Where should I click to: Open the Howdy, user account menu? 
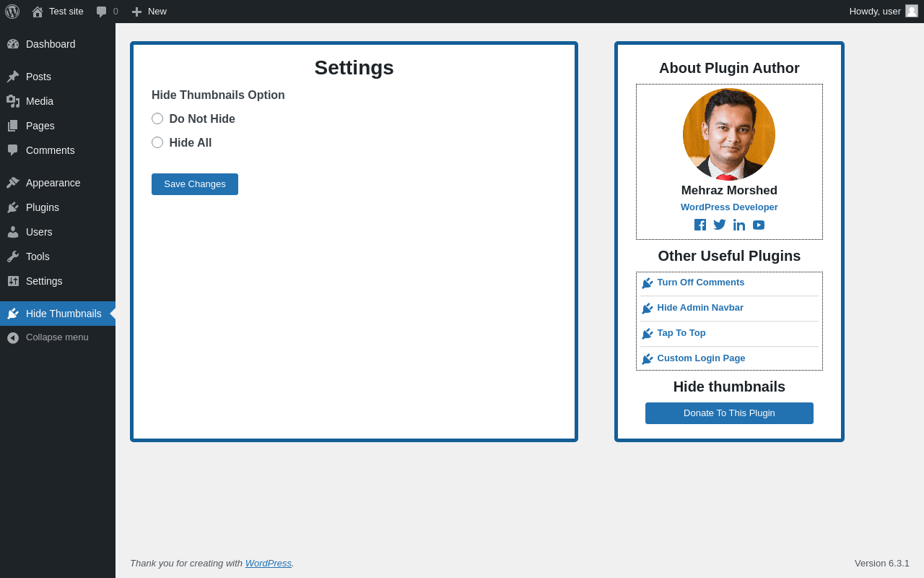tap(884, 12)
